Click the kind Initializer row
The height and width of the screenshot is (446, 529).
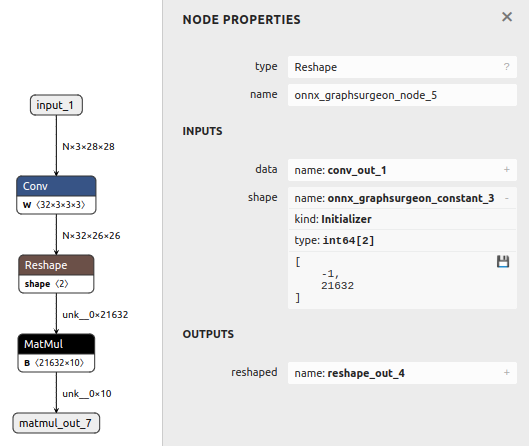(x=402, y=219)
